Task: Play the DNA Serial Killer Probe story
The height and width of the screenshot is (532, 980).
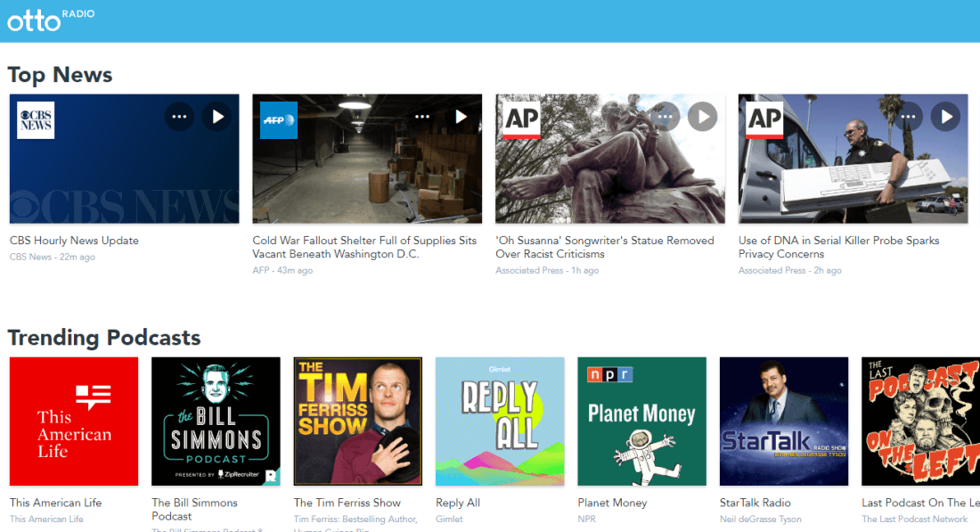Action: (x=945, y=117)
